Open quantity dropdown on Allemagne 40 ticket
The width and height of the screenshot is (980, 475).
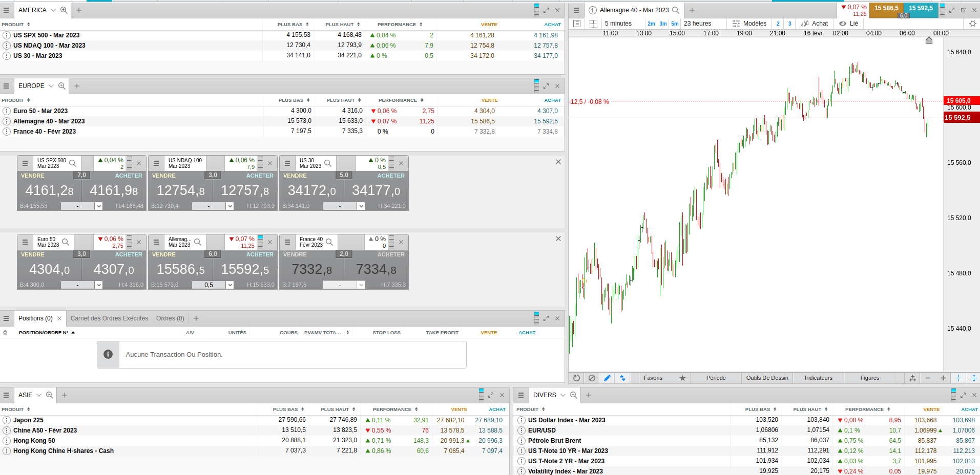coord(230,285)
